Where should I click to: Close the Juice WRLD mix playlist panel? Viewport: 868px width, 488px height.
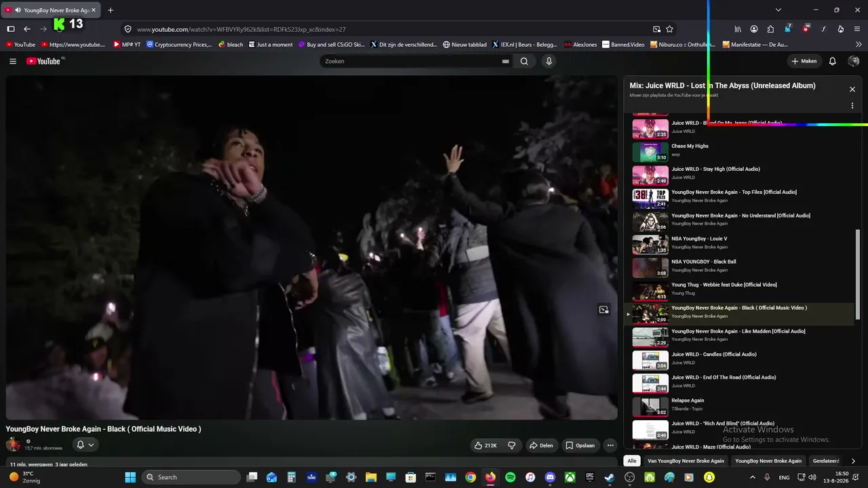coord(852,89)
